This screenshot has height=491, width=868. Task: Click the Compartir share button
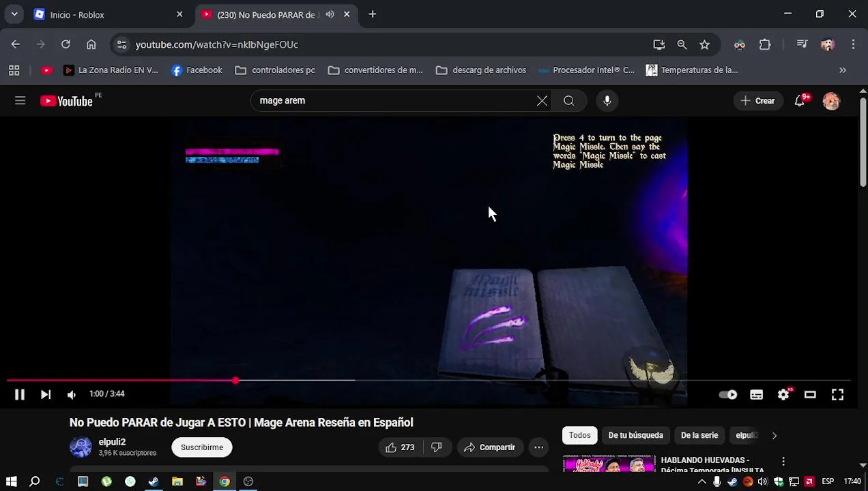tap(489, 447)
